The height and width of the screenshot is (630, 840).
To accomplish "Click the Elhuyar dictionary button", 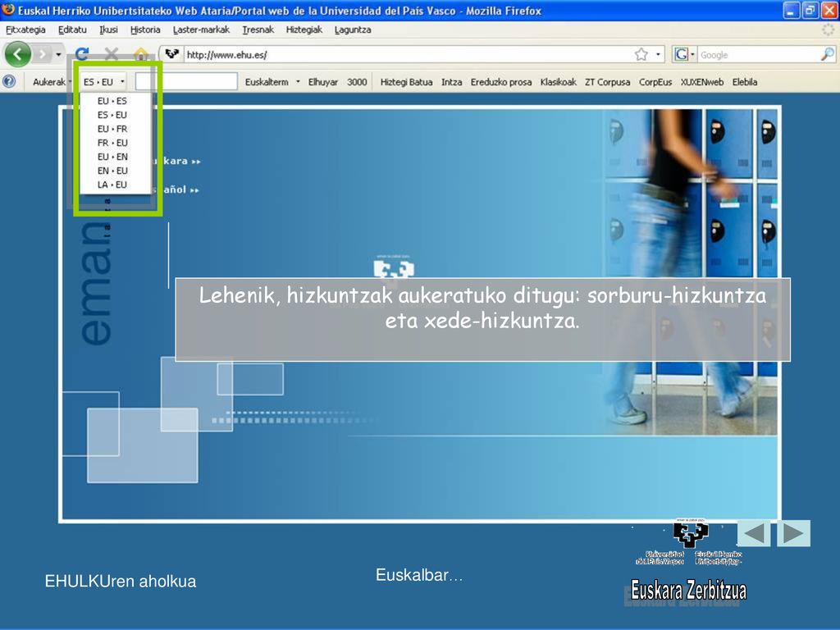I will coord(323,82).
